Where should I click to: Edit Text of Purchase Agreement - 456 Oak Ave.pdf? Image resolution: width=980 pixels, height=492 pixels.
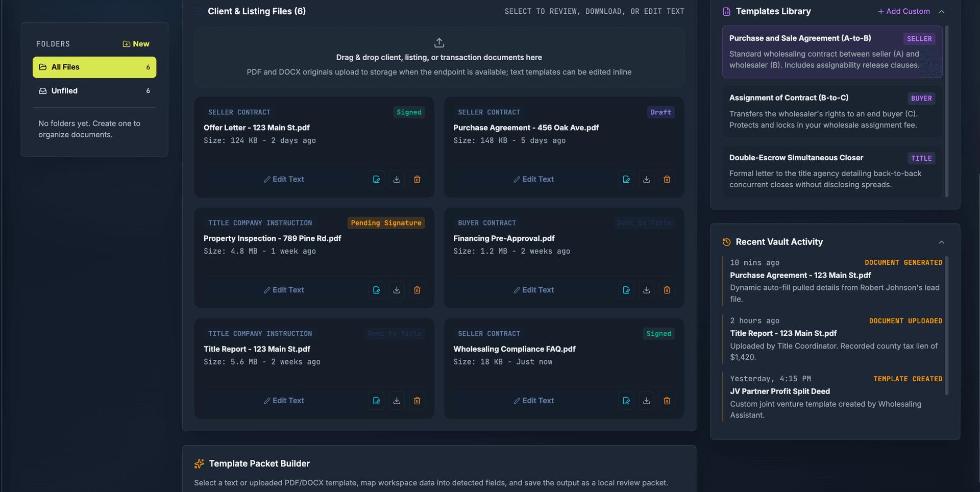click(533, 179)
